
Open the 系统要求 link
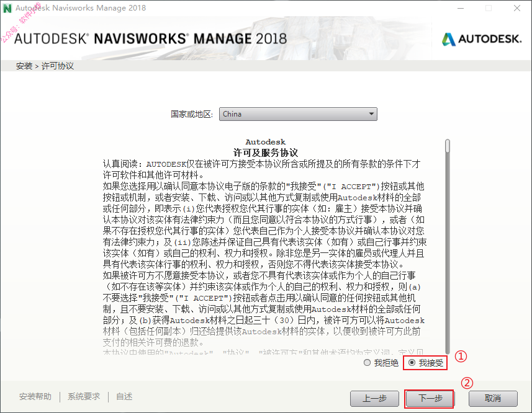point(84,396)
